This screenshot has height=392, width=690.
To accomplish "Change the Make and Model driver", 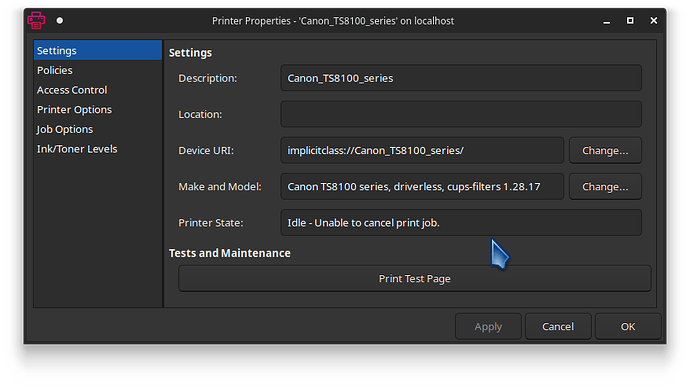I will (605, 187).
